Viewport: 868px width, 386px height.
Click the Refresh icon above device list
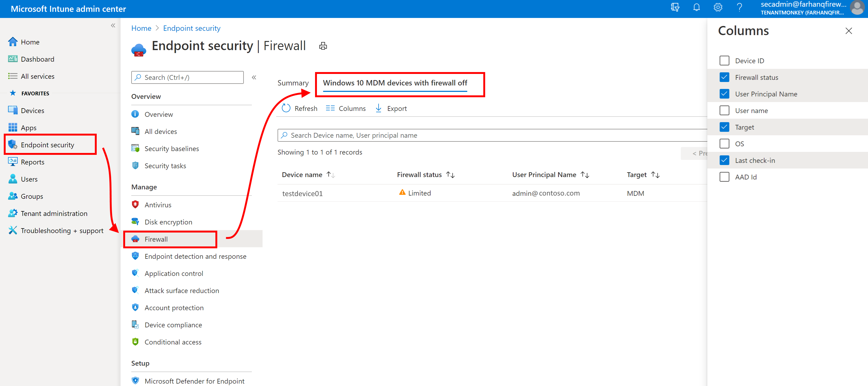(286, 108)
